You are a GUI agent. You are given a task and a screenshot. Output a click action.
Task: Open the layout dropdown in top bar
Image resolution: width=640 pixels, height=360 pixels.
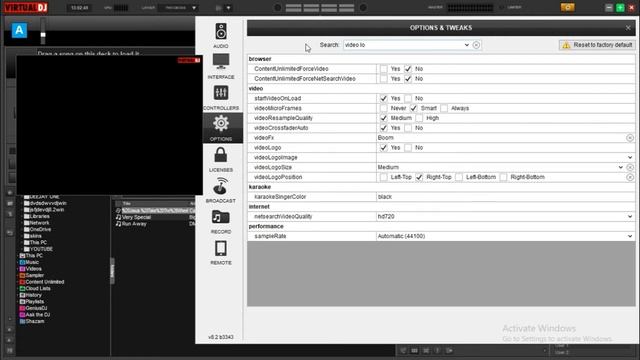coord(178,8)
